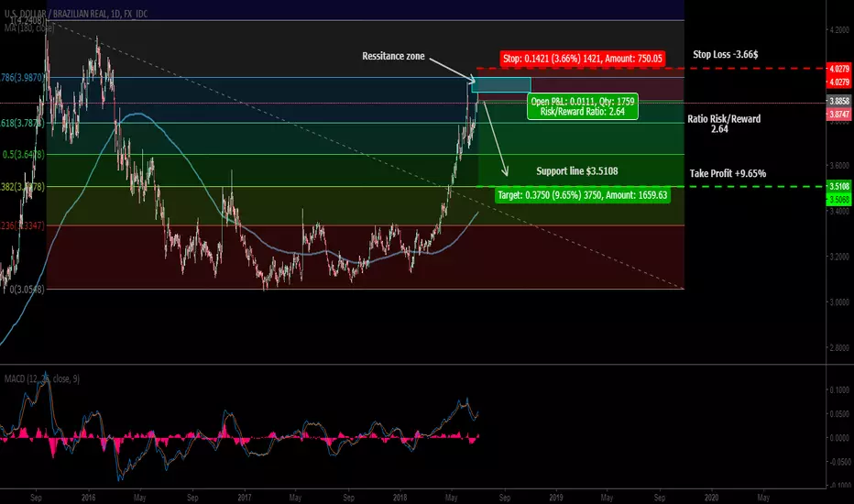Click the red Stop 0.1421 (3.66%) label
Screen dimensions: 854x504
point(582,59)
